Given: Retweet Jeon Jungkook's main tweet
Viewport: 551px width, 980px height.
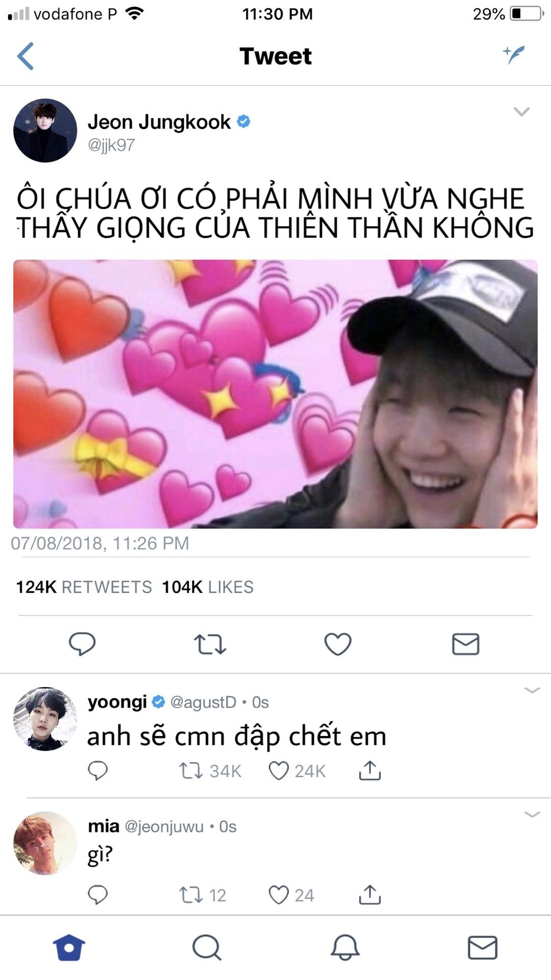Looking at the screenshot, I should pyautogui.click(x=210, y=644).
